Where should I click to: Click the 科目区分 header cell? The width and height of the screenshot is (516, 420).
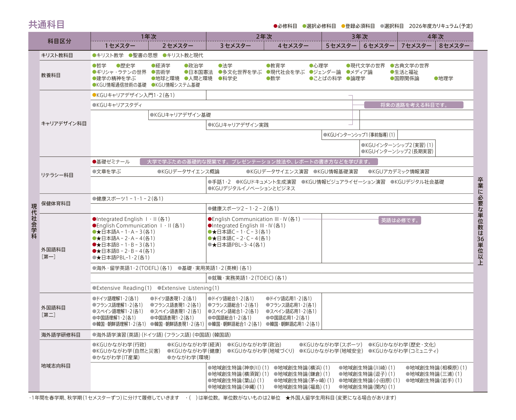pos(60,41)
